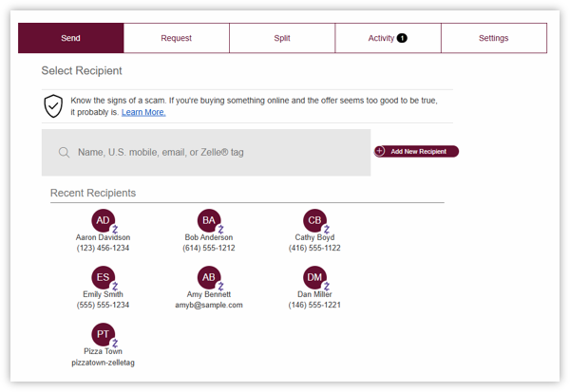Select the AD avatar for Aaron Davidson
The height and width of the screenshot is (392, 570).
point(104,220)
